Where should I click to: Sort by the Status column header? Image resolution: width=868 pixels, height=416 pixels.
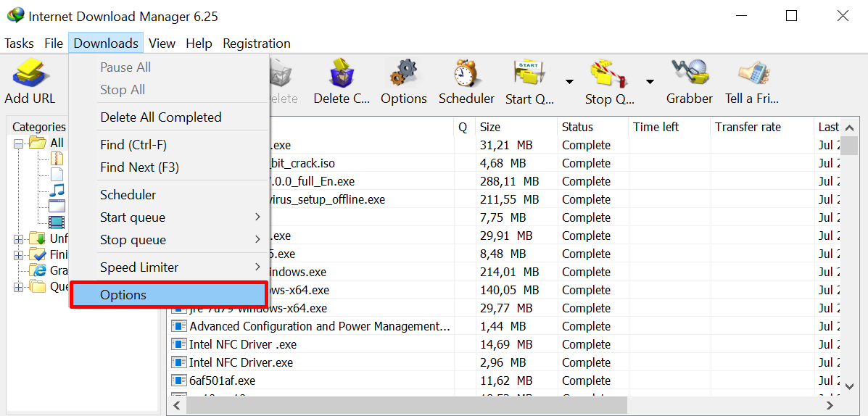coord(593,128)
